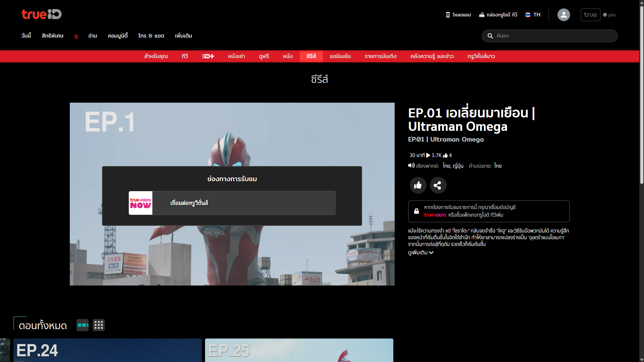The width and height of the screenshot is (644, 362).
Task: Open the user profile avatar
Action: pyautogui.click(x=564, y=15)
